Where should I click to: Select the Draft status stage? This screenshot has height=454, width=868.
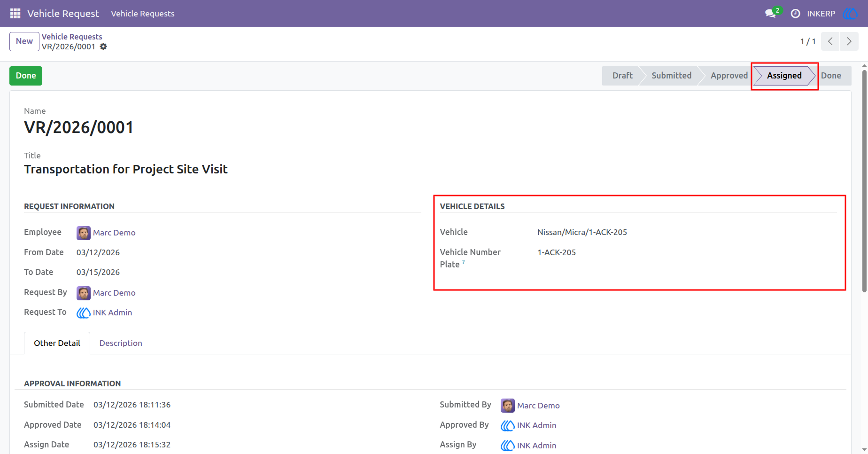(x=622, y=76)
